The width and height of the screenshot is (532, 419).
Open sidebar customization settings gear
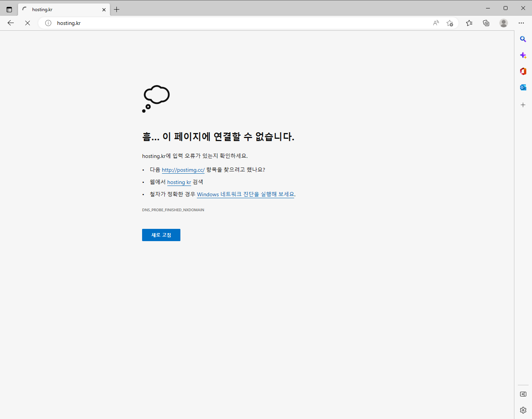[523, 410]
